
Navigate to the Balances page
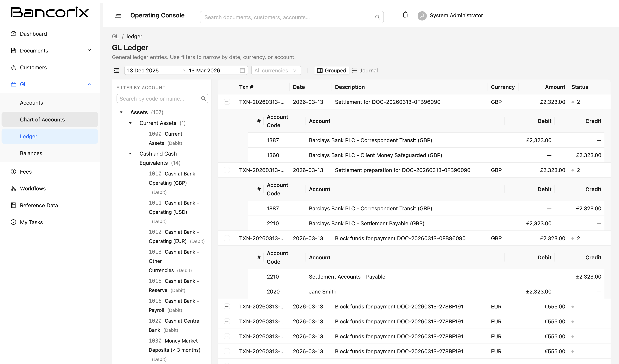31,153
